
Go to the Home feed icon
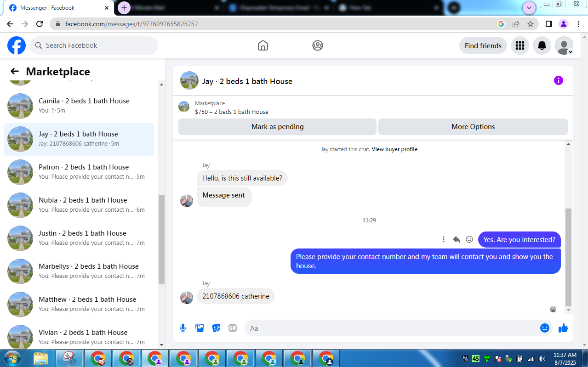(263, 45)
